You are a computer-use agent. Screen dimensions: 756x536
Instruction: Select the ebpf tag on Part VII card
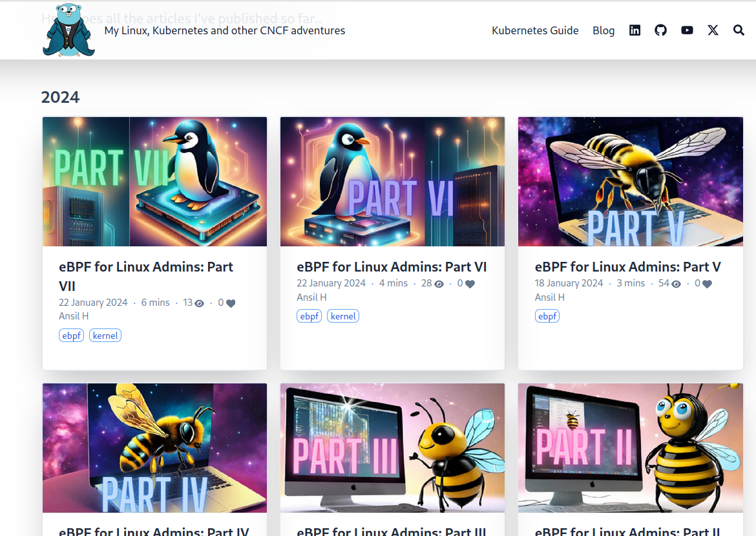pos(71,336)
